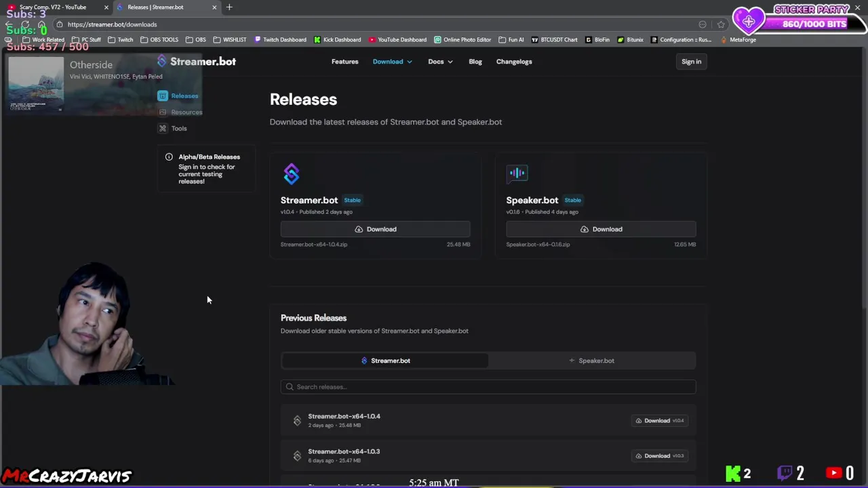Switch to the Speaker.bot previous releases tab

click(592, 361)
